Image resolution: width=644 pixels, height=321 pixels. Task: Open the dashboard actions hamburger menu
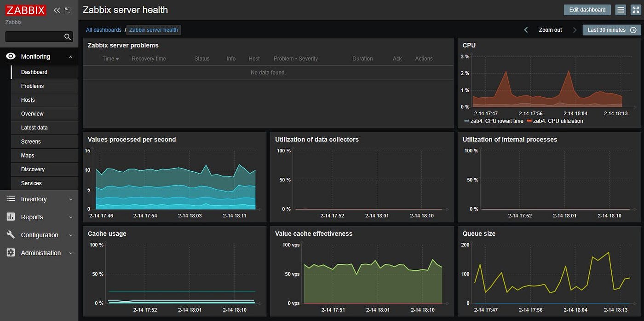coord(621,10)
